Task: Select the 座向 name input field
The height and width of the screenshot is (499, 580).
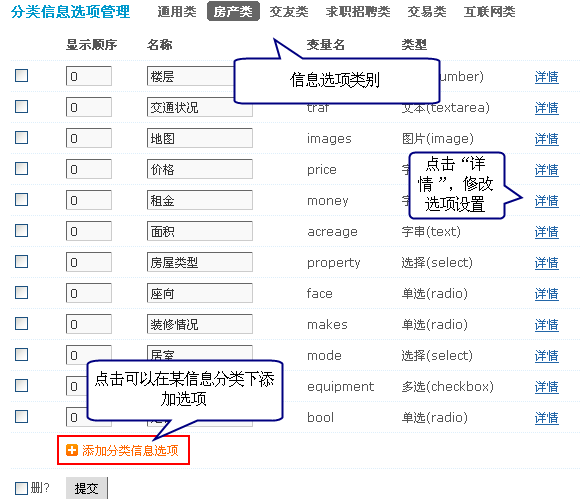Action: point(200,293)
